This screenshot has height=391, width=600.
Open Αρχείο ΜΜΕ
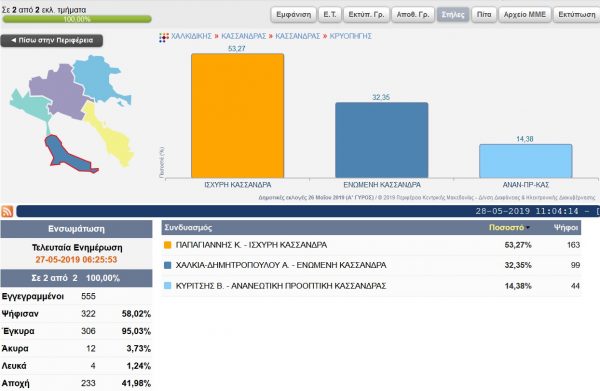pos(525,15)
